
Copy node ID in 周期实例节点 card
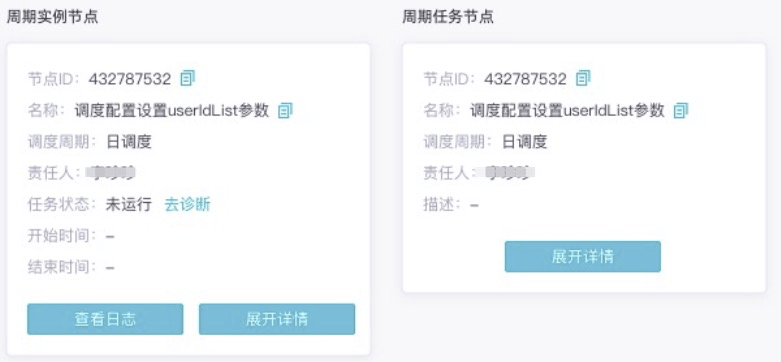coord(188,78)
